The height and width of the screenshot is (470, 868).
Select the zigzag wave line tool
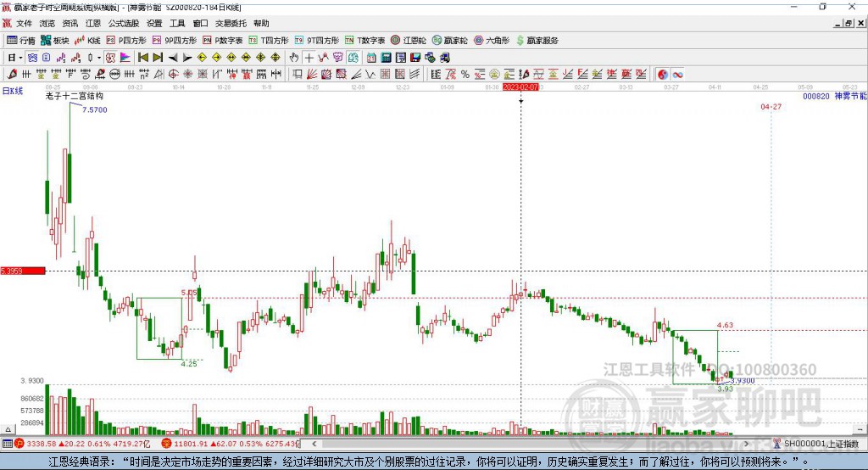[370, 75]
